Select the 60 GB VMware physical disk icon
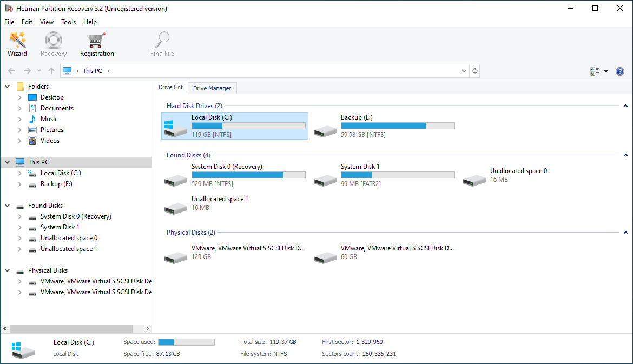 coord(325,257)
